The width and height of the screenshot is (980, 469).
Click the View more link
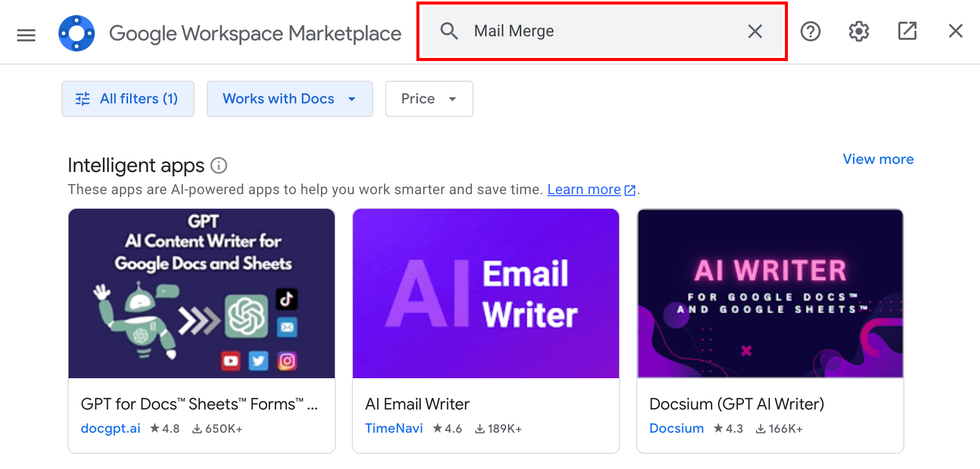click(878, 159)
